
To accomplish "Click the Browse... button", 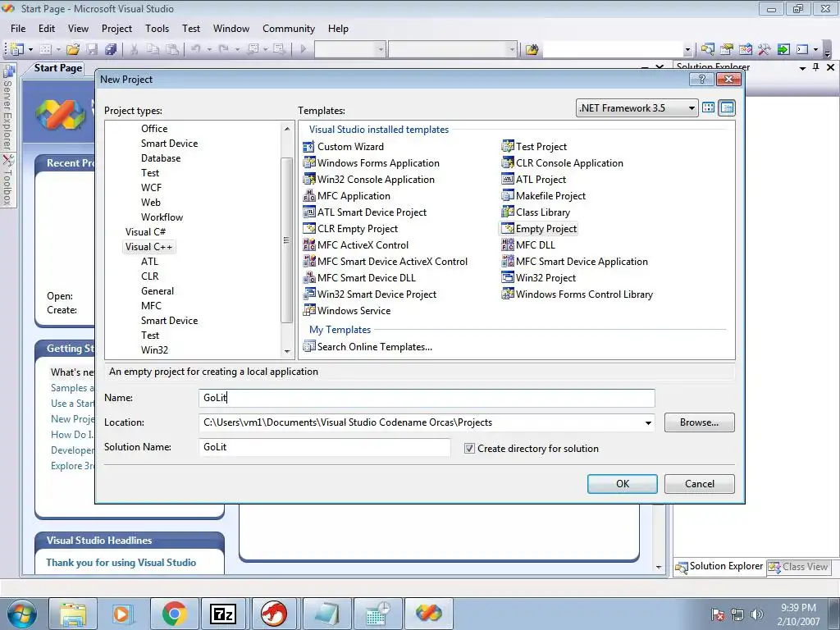I will pyautogui.click(x=700, y=422).
